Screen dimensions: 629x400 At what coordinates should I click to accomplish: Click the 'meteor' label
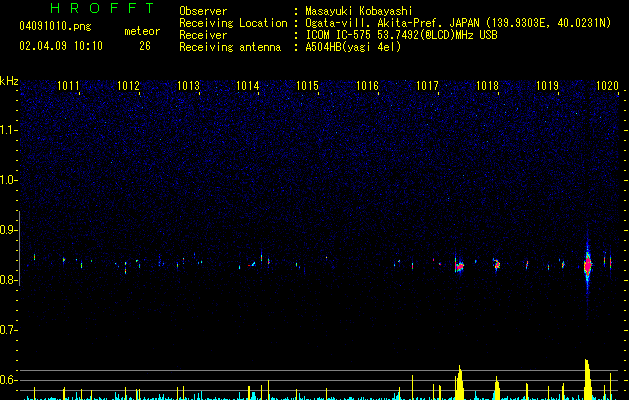click(142, 31)
